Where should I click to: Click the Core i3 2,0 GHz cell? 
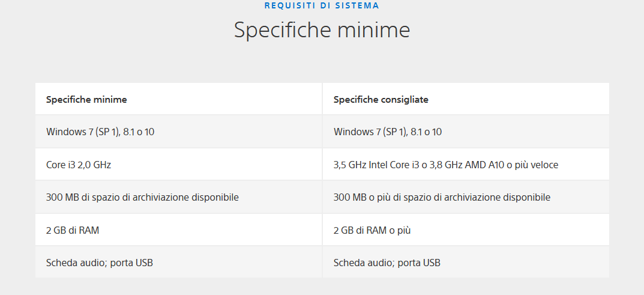click(x=79, y=165)
